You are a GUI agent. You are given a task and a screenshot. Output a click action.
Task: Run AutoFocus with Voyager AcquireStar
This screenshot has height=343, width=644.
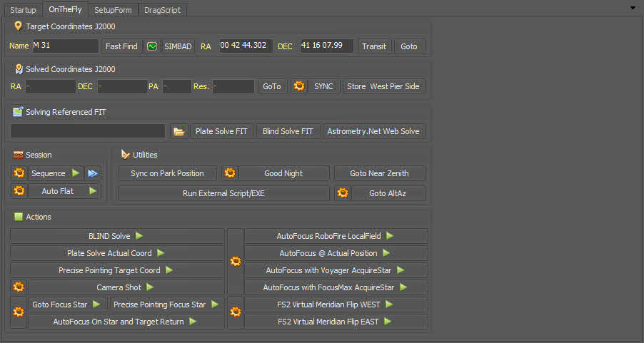click(336, 270)
